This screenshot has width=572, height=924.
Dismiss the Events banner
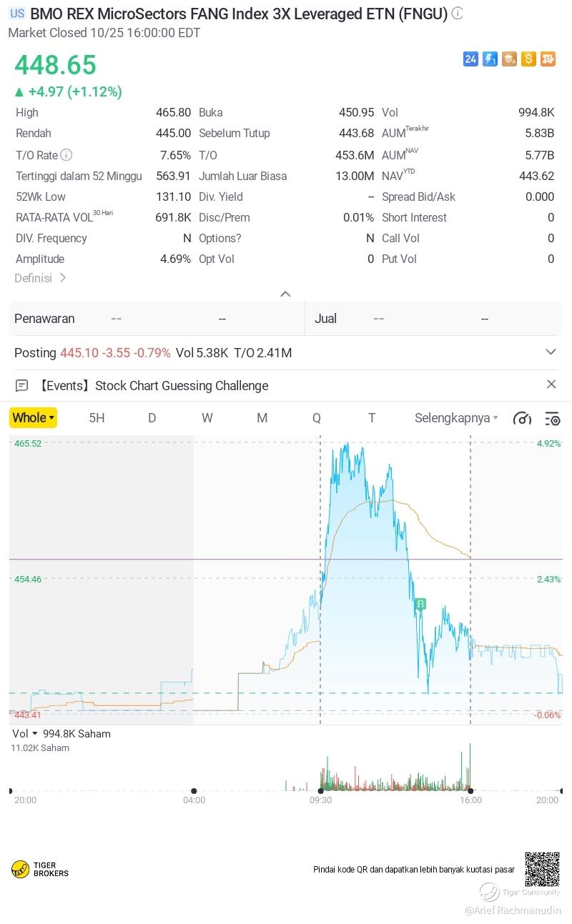click(x=551, y=384)
